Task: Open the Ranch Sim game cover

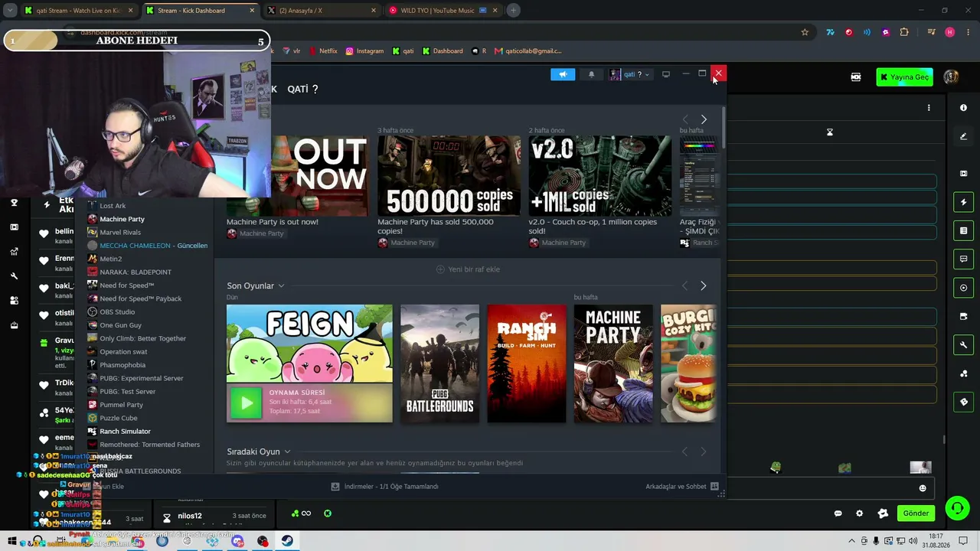Action: pyautogui.click(x=527, y=364)
